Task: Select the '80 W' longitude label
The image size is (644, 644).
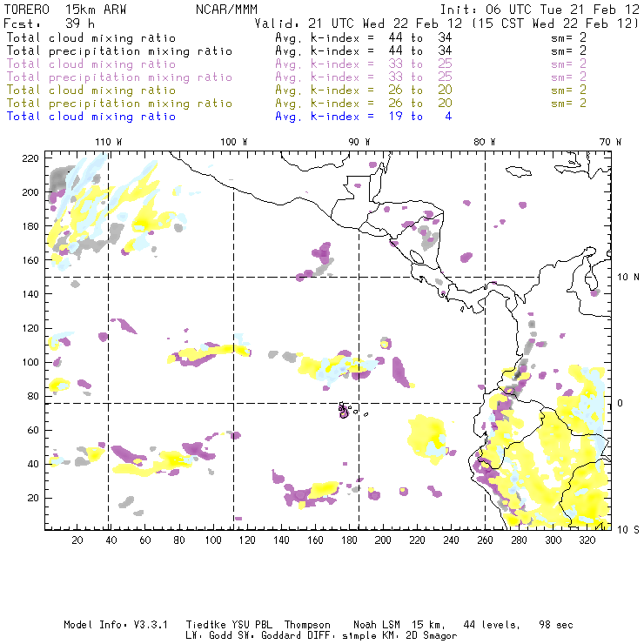Action: point(484,142)
